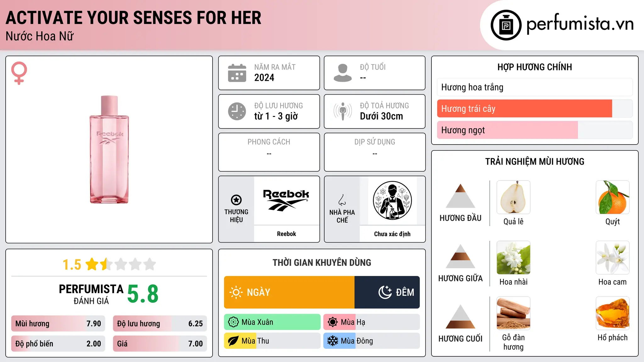Click the green 5.8 Perfumista score
The width and height of the screenshot is (644, 362).
143,294
